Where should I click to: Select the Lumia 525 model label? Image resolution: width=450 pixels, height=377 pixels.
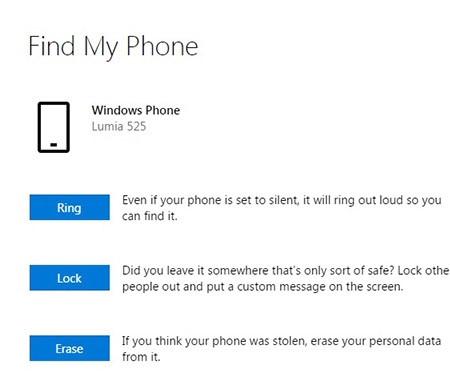pos(119,126)
